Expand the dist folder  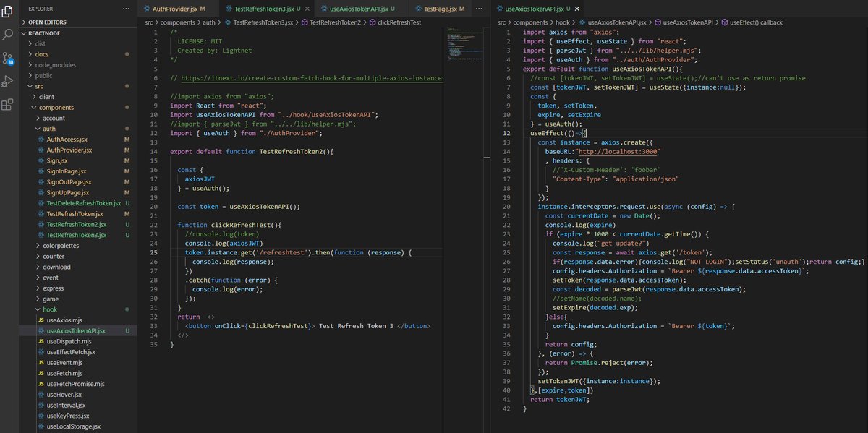(78, 44)
